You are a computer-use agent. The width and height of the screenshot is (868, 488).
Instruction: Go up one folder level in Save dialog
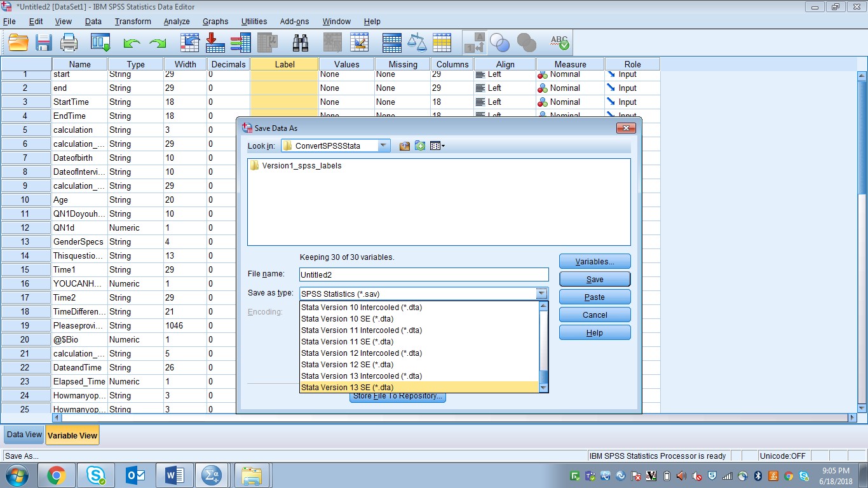tap(404, 146)
